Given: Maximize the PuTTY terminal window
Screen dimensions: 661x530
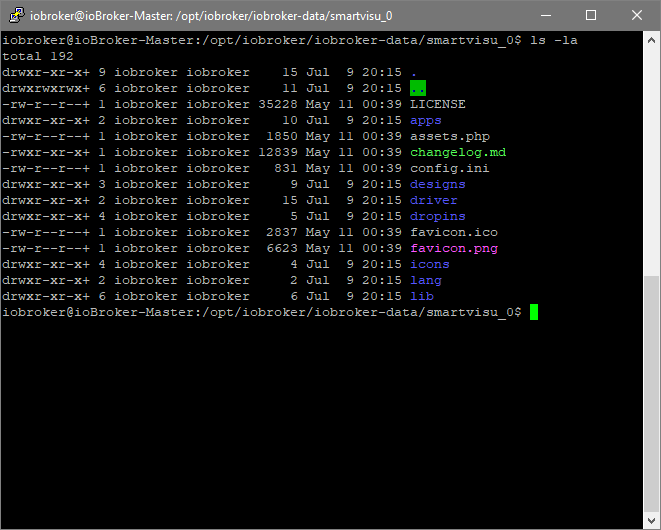Looking at the screenshot, I should tap(591, 15).
